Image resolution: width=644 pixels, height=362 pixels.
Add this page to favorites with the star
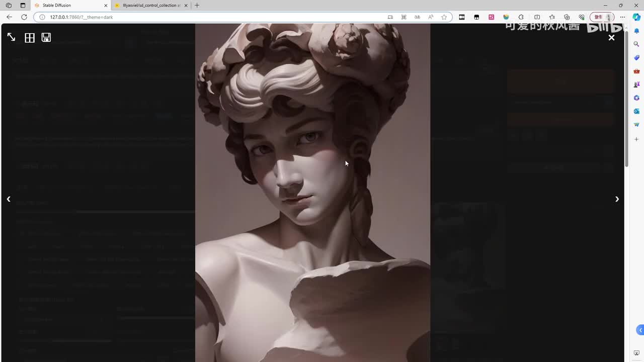coord(444,17)
